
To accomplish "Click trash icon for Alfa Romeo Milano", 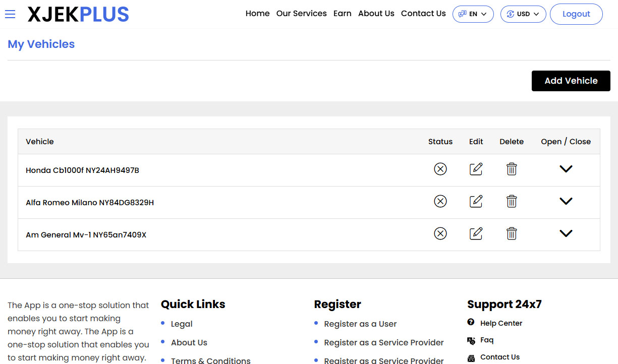I will tap(512, 201).
